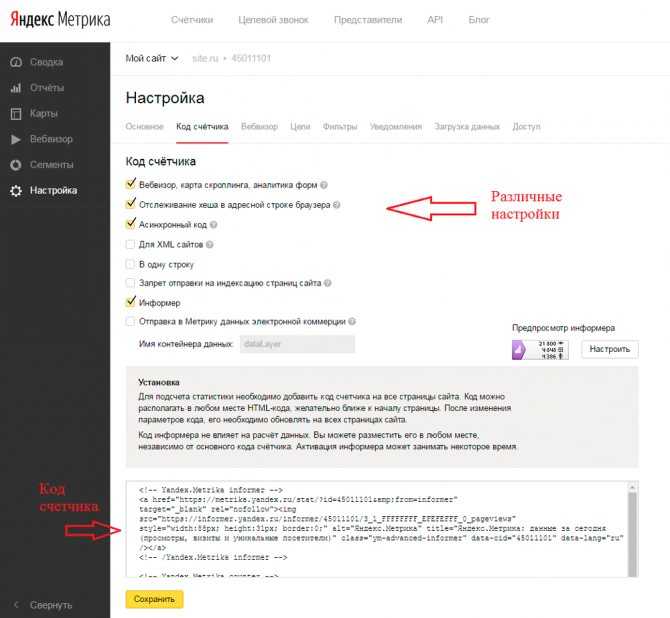Open Отчёты bar chart icon
The image size is (670, 618).
[x=16, y=88]
